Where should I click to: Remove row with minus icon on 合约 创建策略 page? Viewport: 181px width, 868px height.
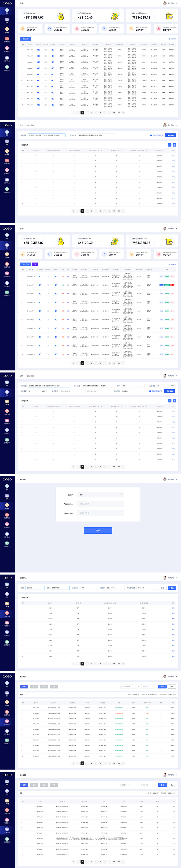click(169, 401)
